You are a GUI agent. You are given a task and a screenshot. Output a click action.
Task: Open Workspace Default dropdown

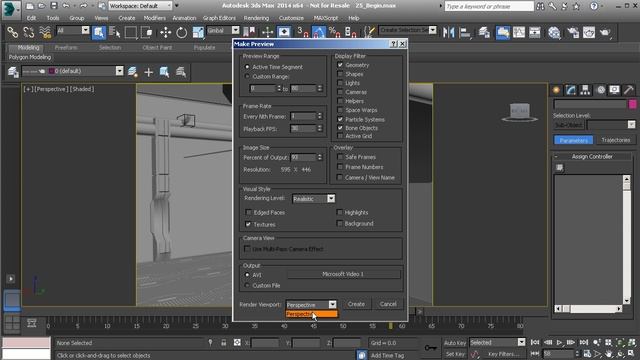coord(140,6)
